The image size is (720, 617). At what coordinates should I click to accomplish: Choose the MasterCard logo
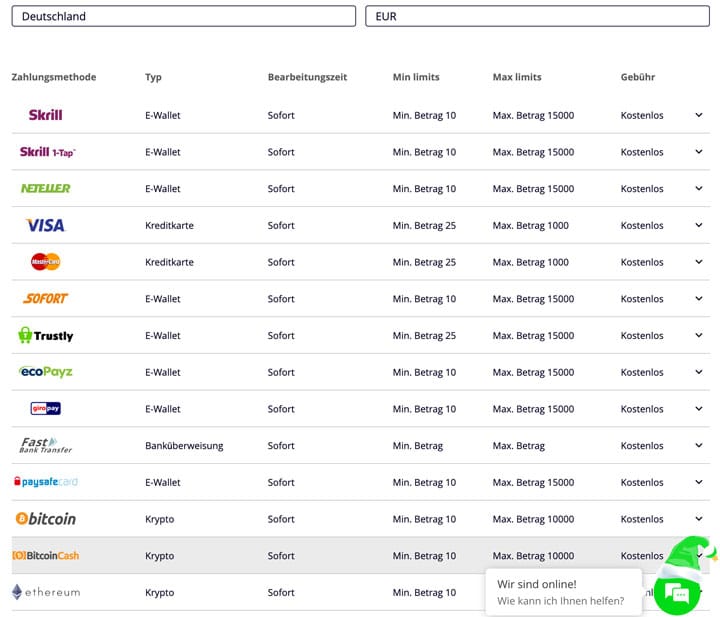tap(45, 262)
